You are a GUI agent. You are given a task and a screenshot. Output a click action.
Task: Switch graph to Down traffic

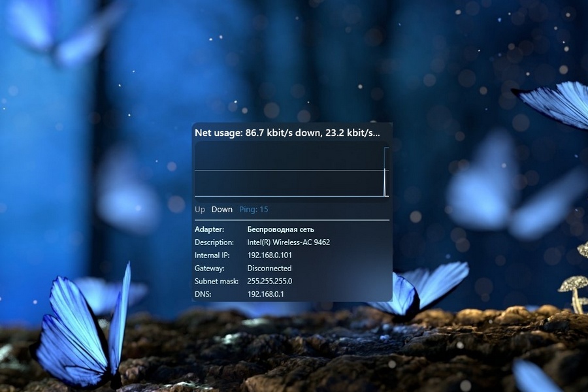(221, 210)
